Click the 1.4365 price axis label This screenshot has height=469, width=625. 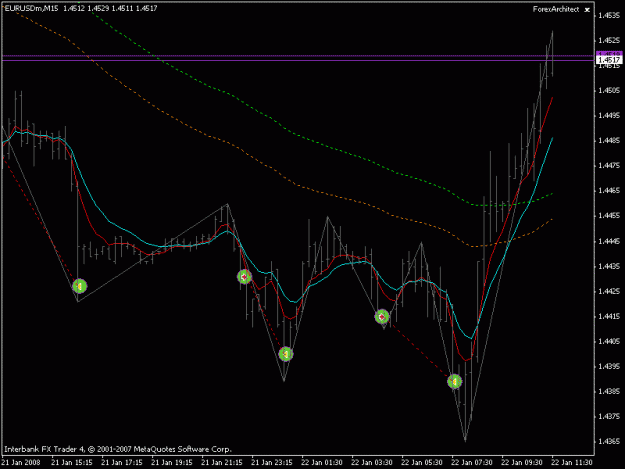click(609, 442)
